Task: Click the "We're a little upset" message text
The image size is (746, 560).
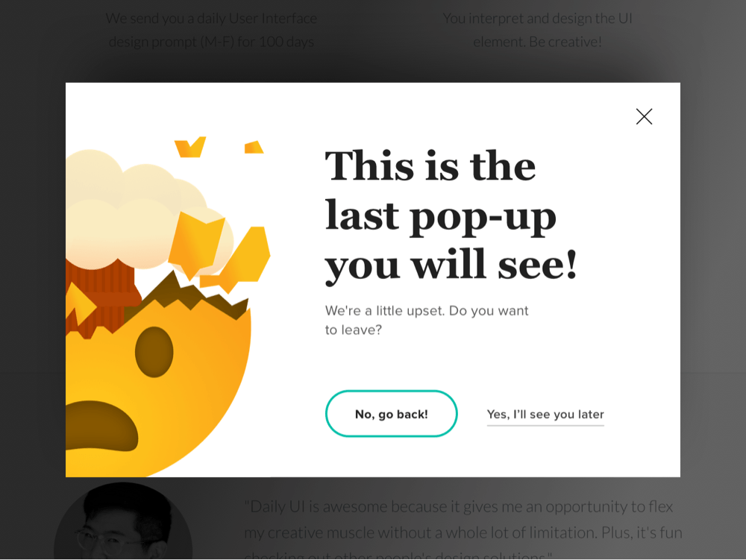Action: tap(426, 320)
